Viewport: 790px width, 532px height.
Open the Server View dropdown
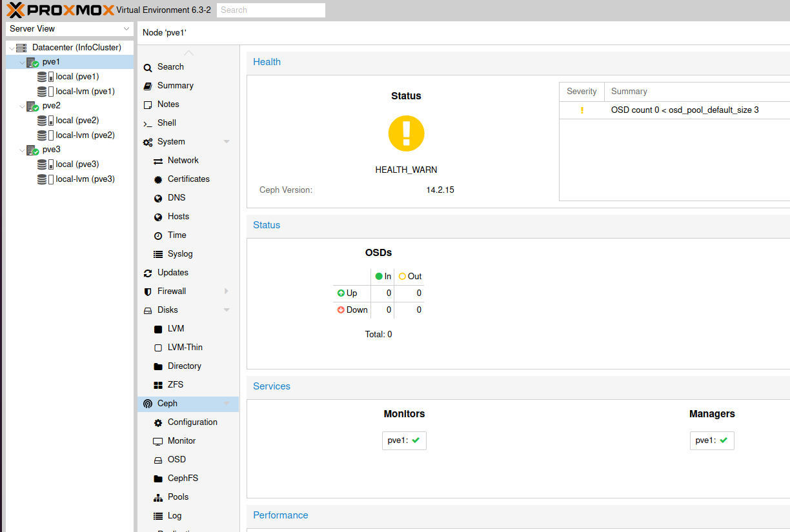coord(69,29)
